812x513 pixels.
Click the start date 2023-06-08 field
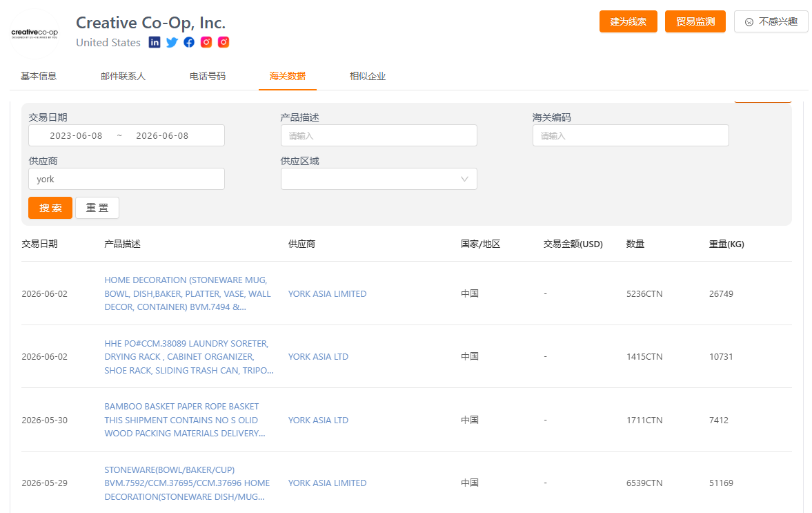(x=76, y=136)
